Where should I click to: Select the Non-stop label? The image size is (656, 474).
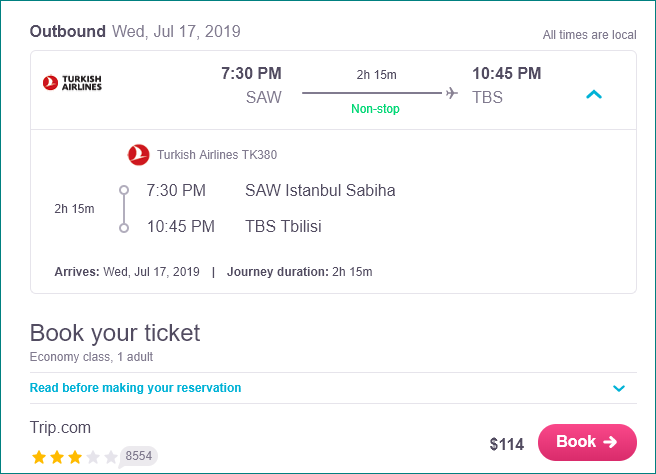click(375, 109)
